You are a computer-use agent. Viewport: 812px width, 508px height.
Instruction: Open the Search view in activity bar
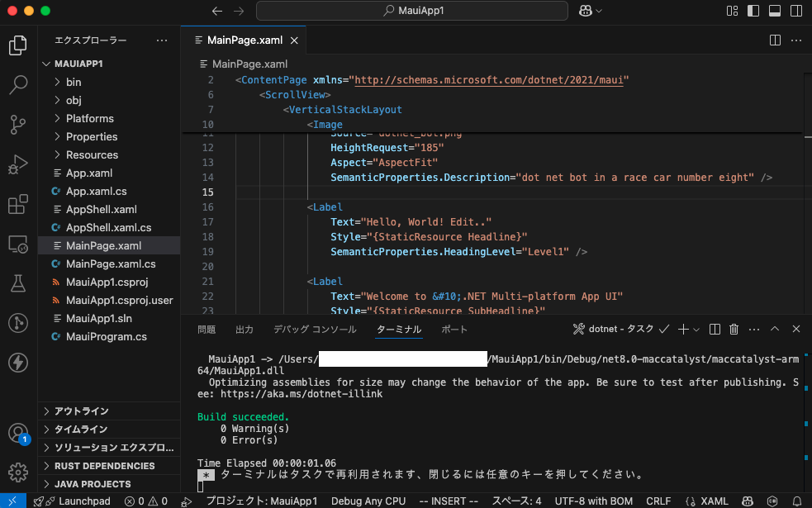click(18, 84)
